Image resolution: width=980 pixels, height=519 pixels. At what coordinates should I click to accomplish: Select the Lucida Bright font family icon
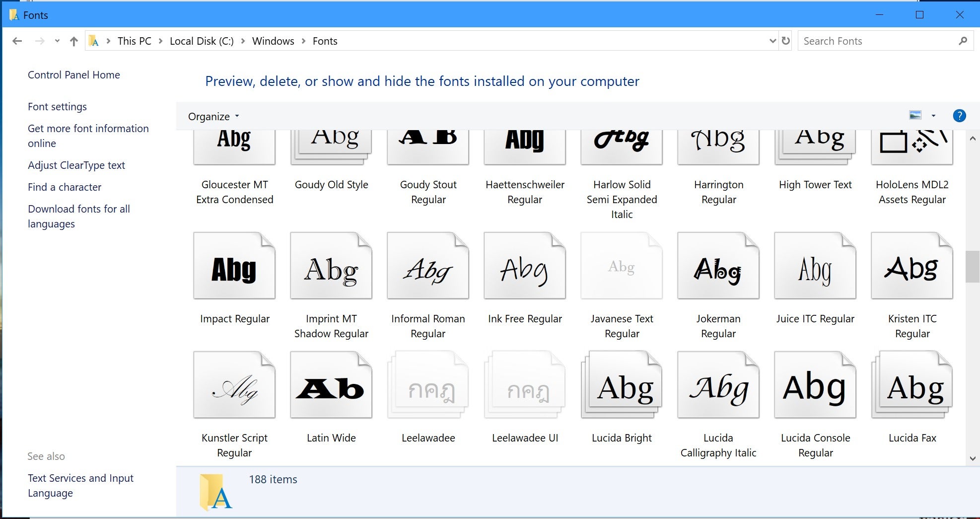[622, 385]
